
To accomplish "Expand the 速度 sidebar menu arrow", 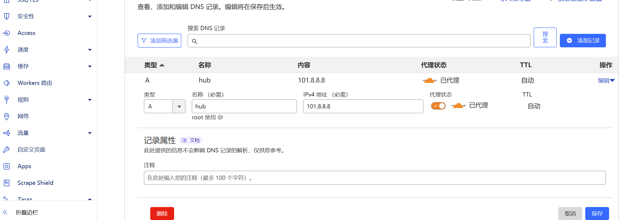I will [90, 50].
